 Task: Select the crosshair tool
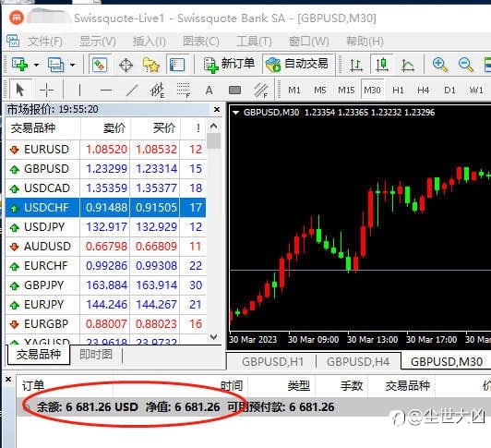click(46, 91)
